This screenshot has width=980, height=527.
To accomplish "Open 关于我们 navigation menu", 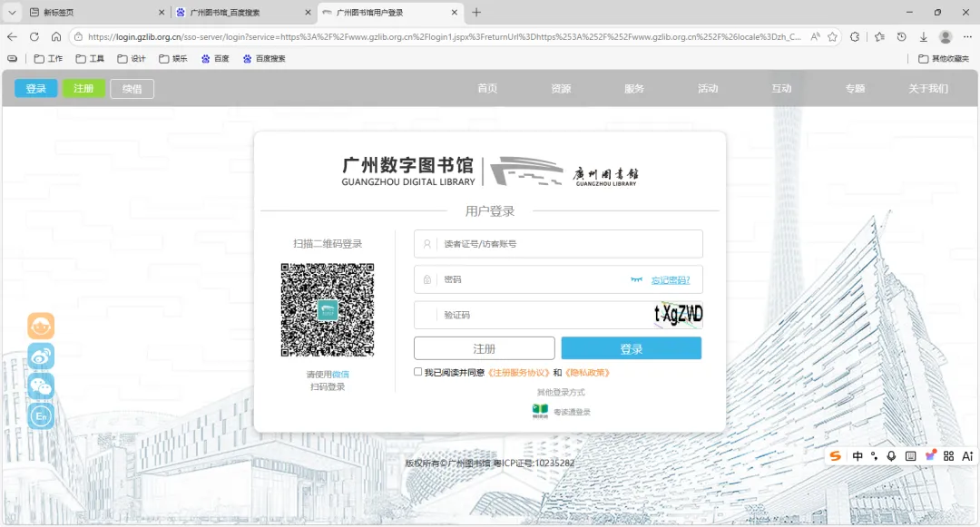I will (928, 89).
